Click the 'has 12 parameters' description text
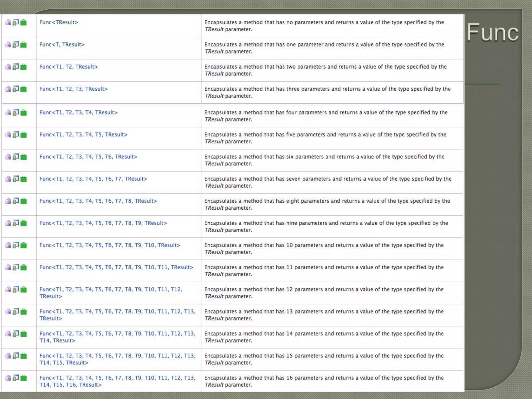Image resolution: width=532 pixels, height=399 pixels. tap(324, 293)
